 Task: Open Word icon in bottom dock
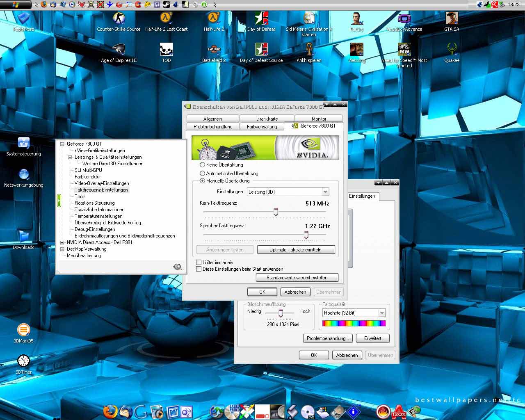pos(172,411)
